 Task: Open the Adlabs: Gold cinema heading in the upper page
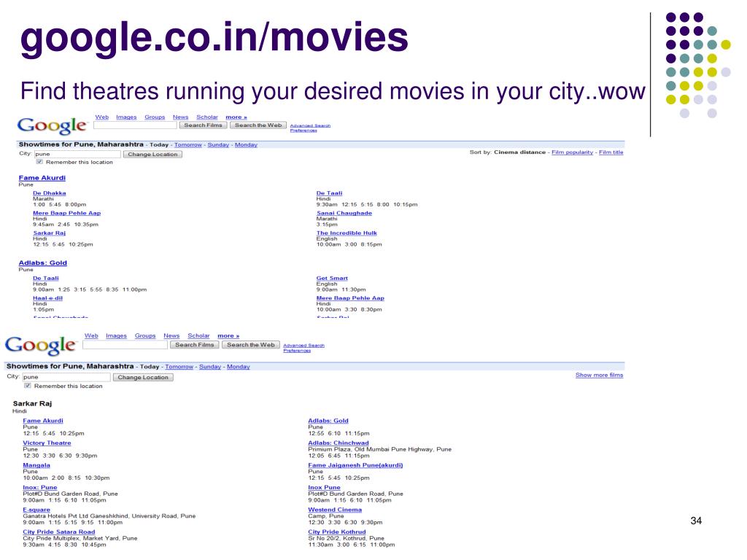43,262
